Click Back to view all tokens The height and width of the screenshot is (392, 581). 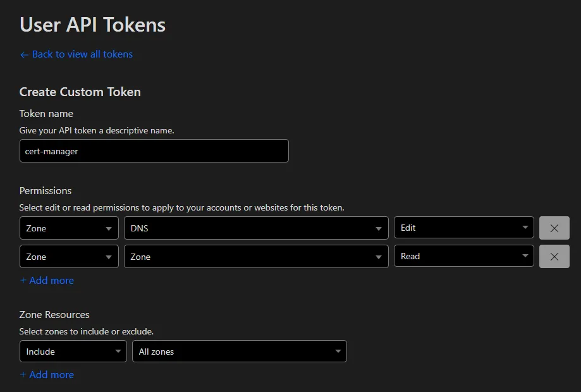(76, 54)
